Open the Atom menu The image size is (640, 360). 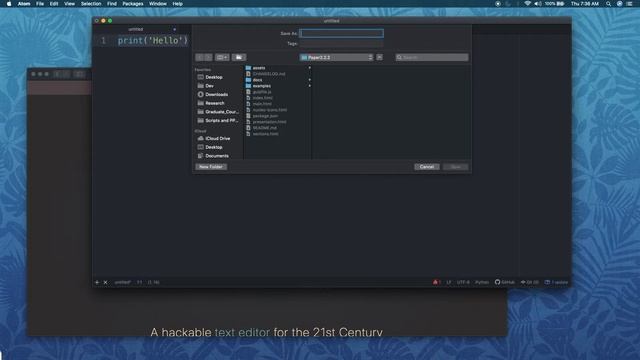click(24, 4)
